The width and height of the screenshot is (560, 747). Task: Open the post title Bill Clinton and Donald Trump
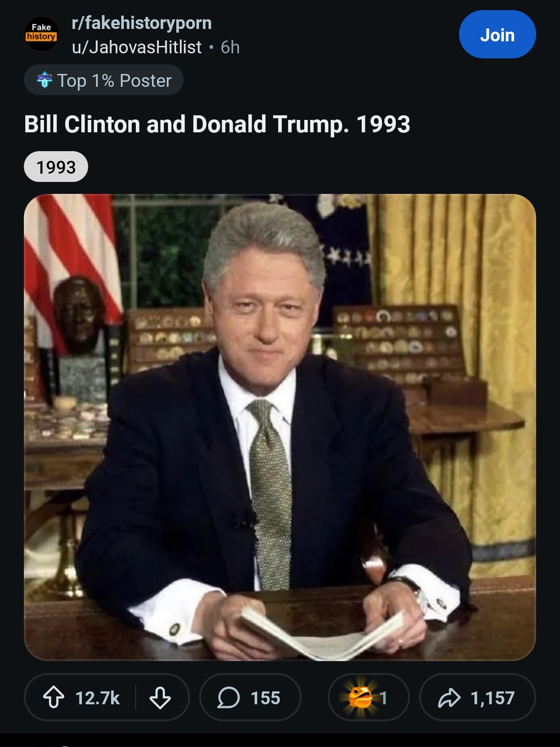(217, 124)
